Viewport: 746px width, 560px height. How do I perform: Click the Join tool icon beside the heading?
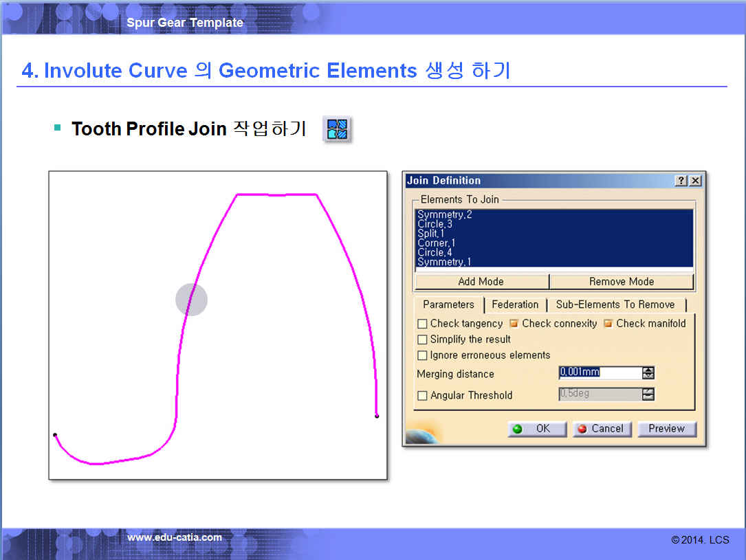tap(337, 129)
